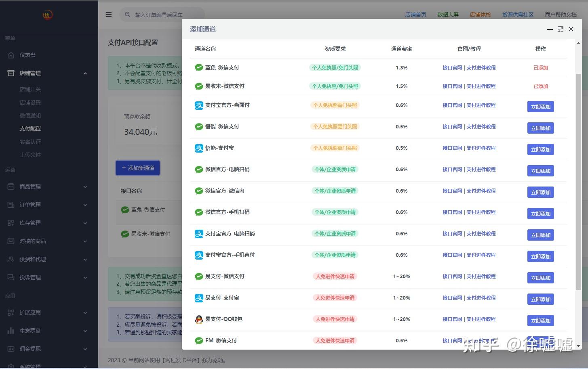Click the 生意罗盘 bar chart icon
The height and width of the screenshot is (369, 588).
pyautogui.click(x=11, y=331)
